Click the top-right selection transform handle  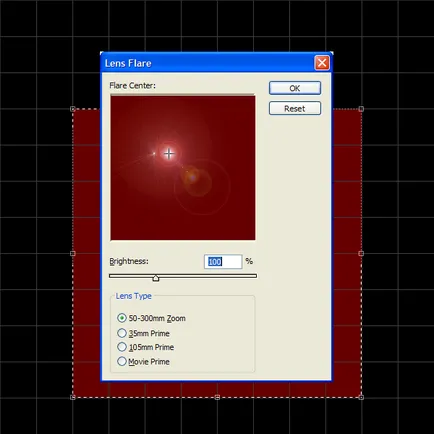click(x=361, y=109)
